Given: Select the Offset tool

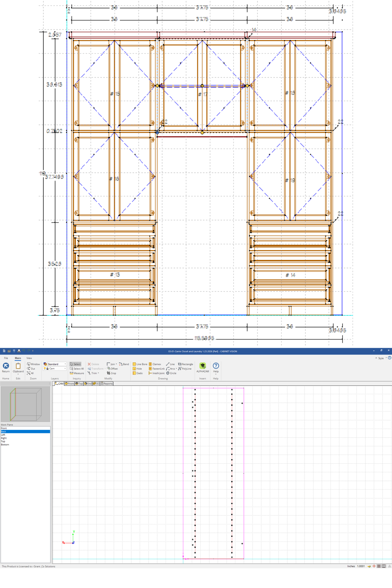Looking at the screenshot, I should tap(112, 368).
